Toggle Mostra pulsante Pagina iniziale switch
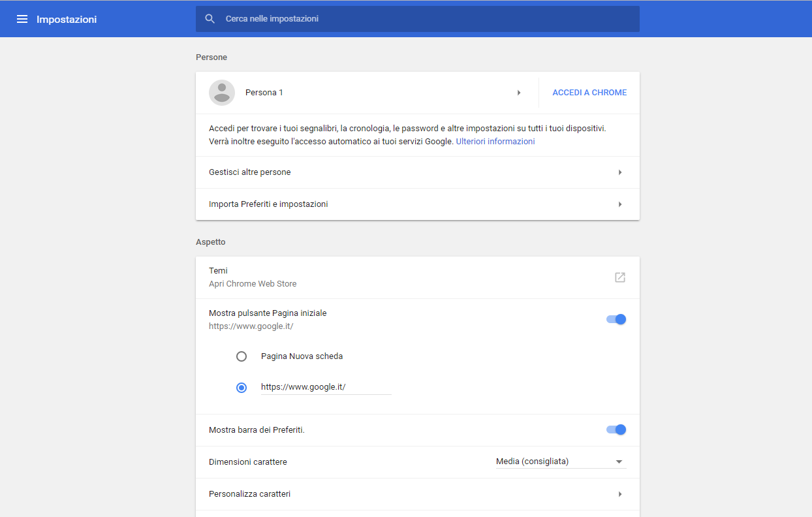Viewport: 812px width, 517px height. pyautogui.click(x=616, y=319)
